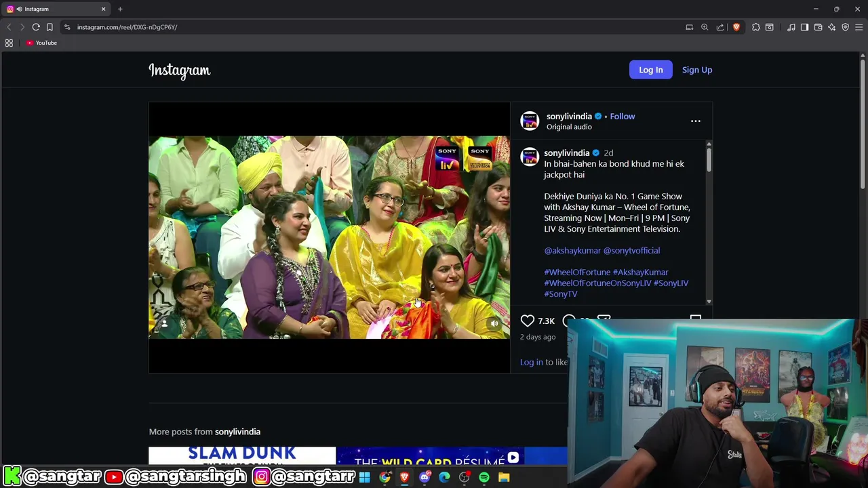Open the #AkshayKumar hashtag

tap(641, 272)
